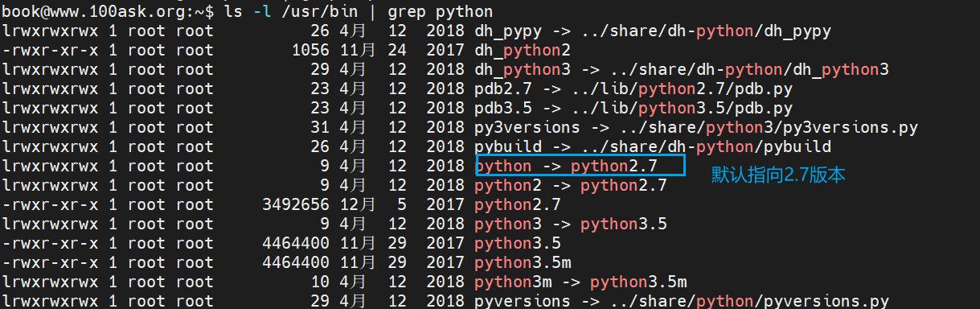Click the pybuild symlink entry
This screenshot has width=980, height=309.
tap(653, 147)
